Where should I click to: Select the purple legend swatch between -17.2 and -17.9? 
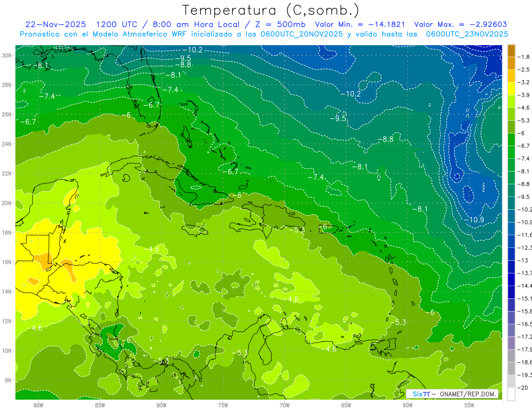[x=511, y=343]
